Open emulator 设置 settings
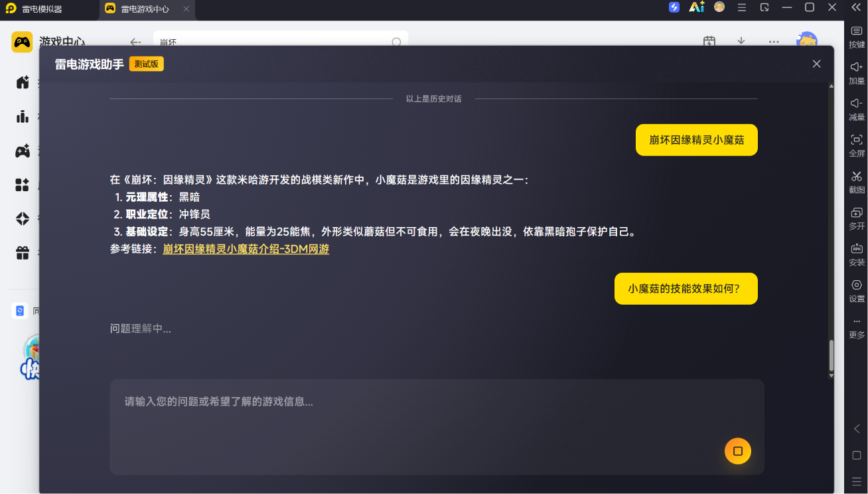The height and width of the screenshot is (494, 868). [857, 291]
